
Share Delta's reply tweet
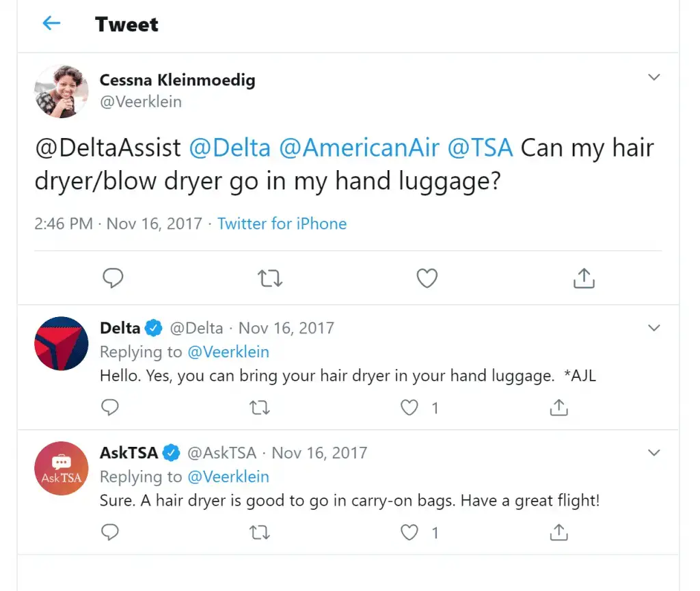pos(559,408)
